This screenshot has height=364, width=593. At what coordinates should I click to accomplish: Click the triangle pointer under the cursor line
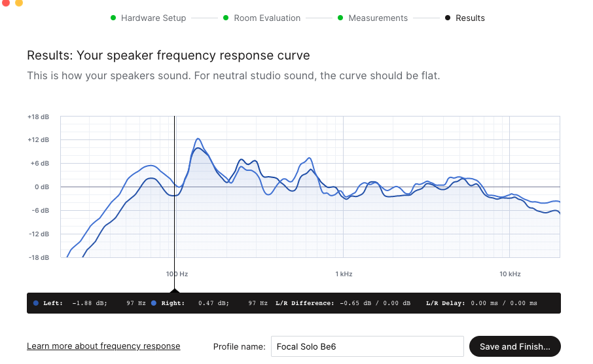(175, 289)
